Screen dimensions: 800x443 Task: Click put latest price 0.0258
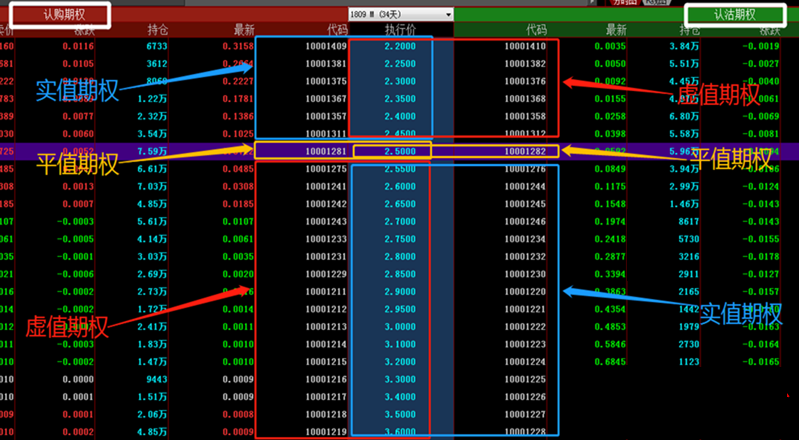[x=610, y=116]
